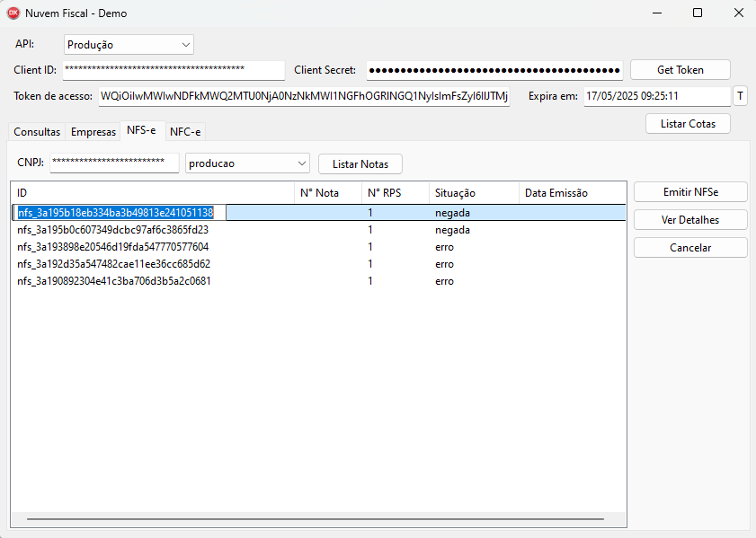Select row nfs_3a192d35a547482cae11ee36cc685d62
756x538 pixels.
pyautogui.click(x=319, y=264)
